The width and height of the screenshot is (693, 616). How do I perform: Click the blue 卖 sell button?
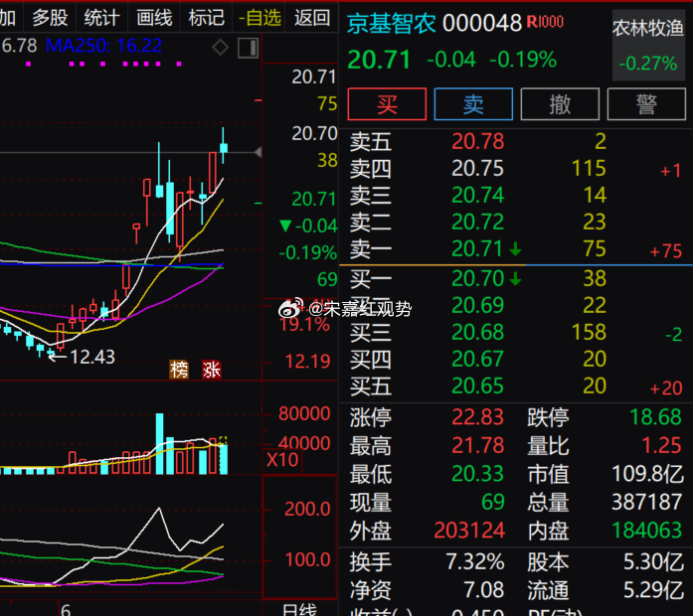click(x=473, y=104)
